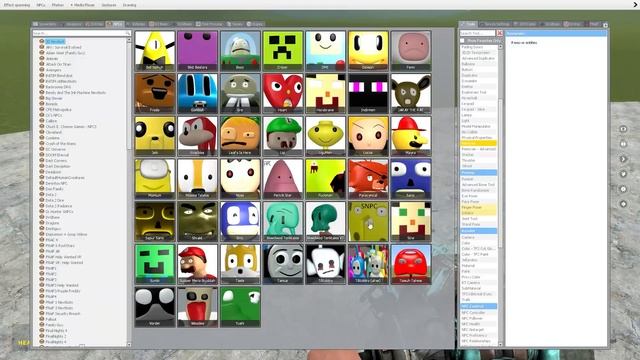Spawn the brown Freddy bear NPC
Screen dimensions: 640x360
155,93
